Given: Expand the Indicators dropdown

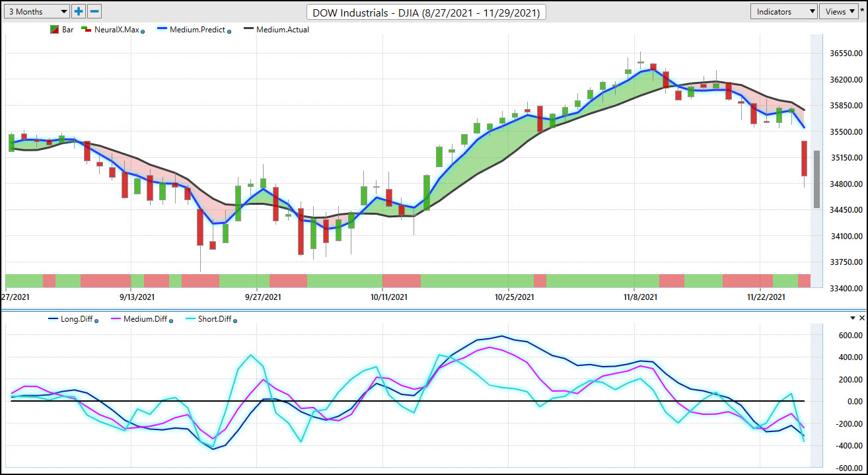Looking at the screenshot, I should pyautogui.click(x=784, y=11).
